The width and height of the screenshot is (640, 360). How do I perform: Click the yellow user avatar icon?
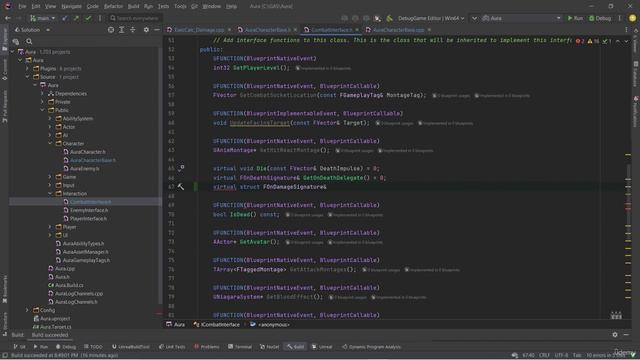(632, 18)
